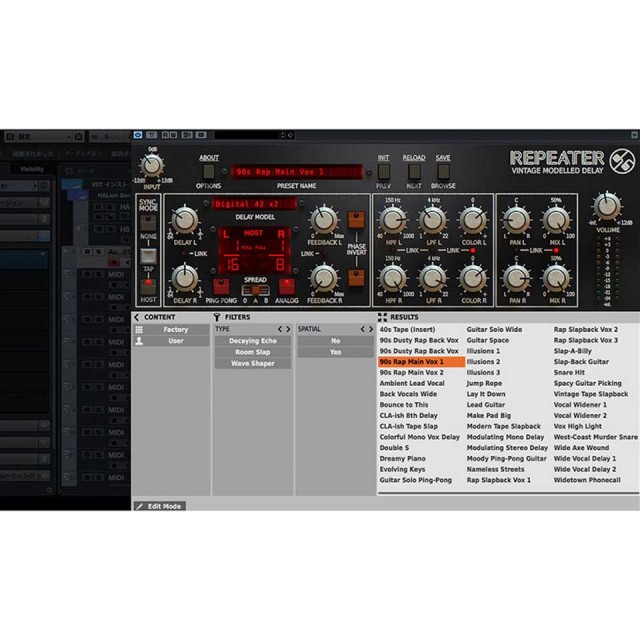Select the spatial filter No
The image size is (640, 640).
click(336, 341)
